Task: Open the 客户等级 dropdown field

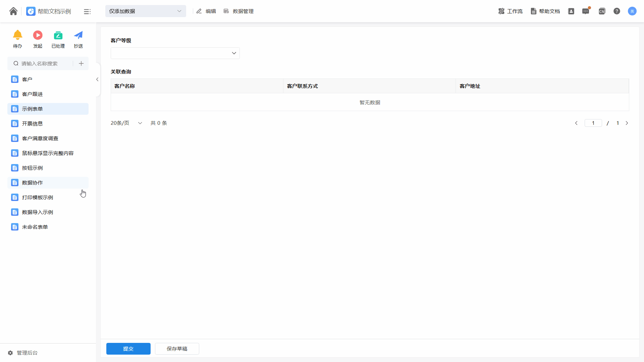Action: click(x=175, y=53)
